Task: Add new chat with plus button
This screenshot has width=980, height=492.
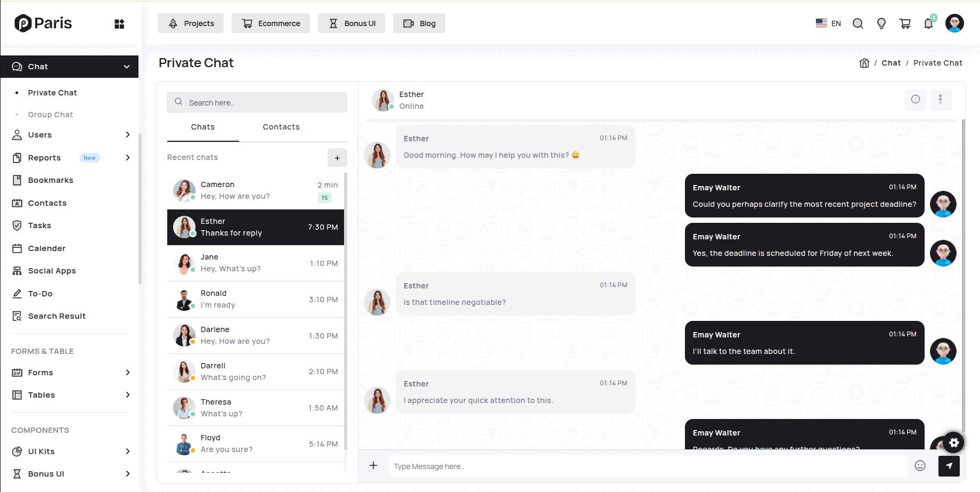Action: pyautogui.click(x=337, y=158)
